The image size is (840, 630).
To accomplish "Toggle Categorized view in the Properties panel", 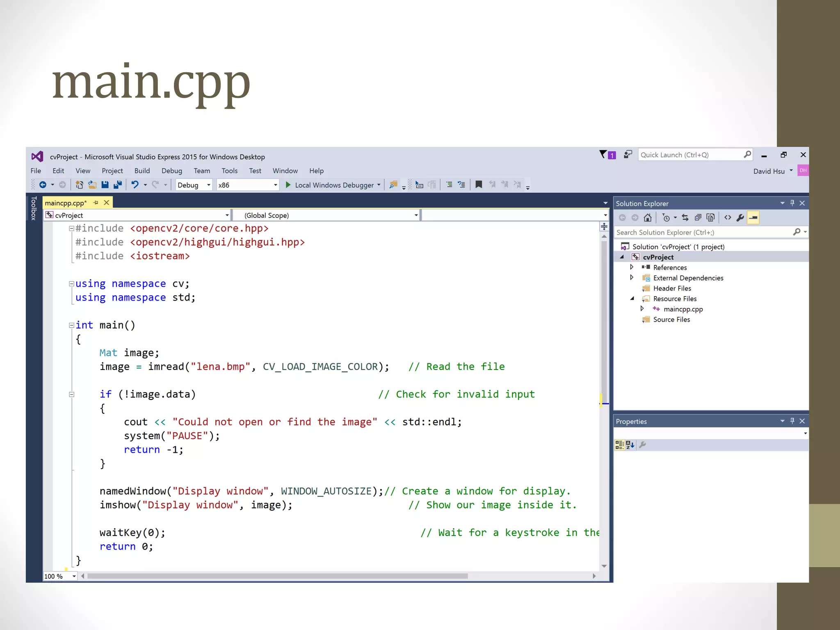I will 619,445.
